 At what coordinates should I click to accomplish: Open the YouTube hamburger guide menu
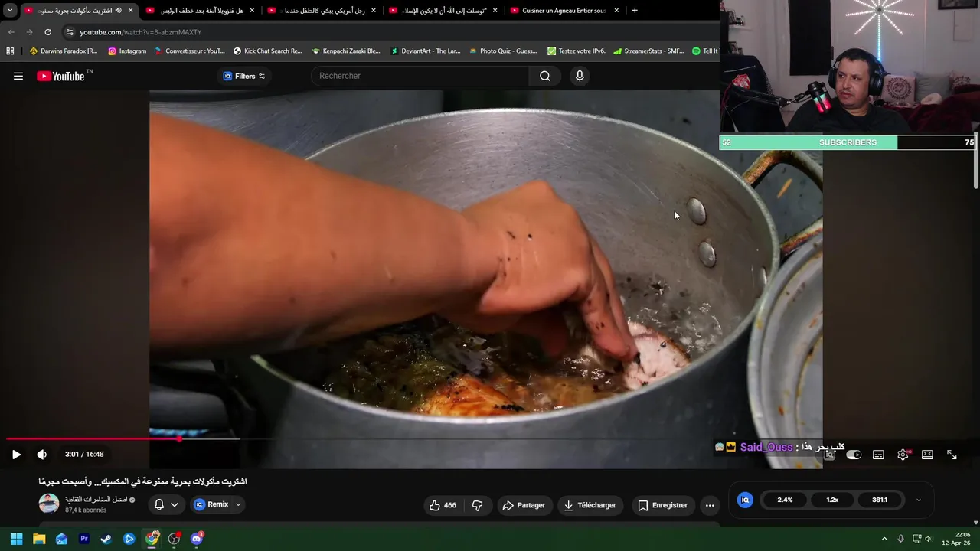point(18,76)
